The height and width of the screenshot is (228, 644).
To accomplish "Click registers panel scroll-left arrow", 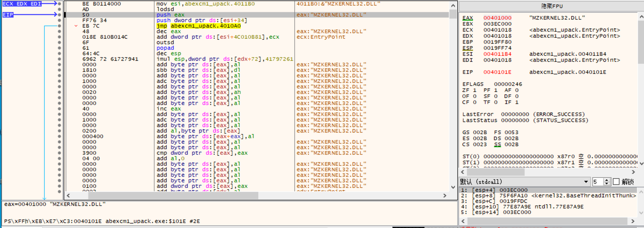I will coord(463,172).
